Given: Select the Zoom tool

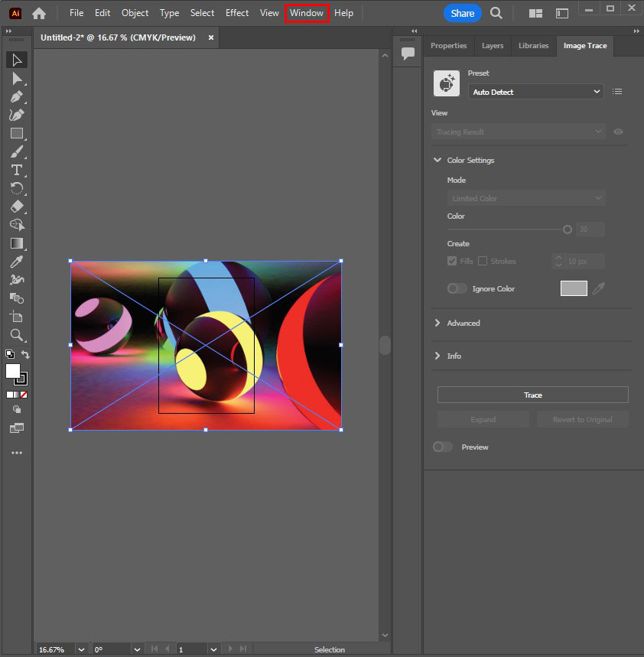Looking at the screenshot, I should click(16, 335).
